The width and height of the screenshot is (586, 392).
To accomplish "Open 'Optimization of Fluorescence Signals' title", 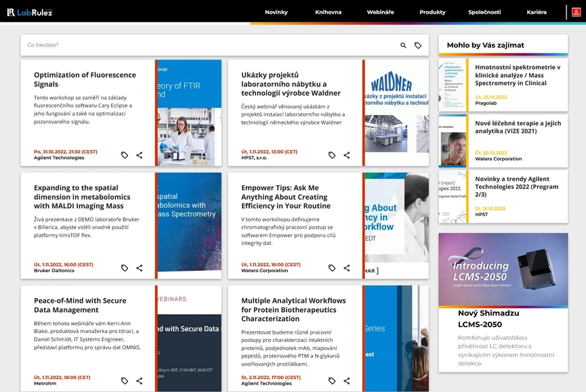I will coord(85,79).
